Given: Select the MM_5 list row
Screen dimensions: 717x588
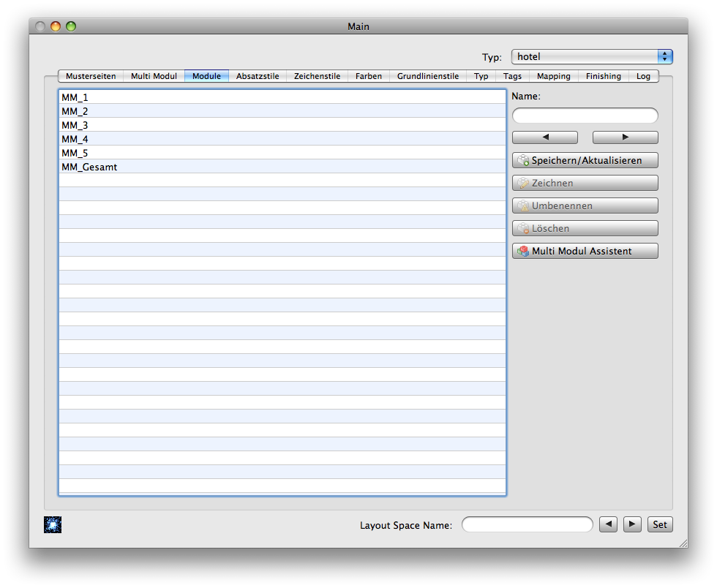Looking at the screenshot, I should (282, 153).
